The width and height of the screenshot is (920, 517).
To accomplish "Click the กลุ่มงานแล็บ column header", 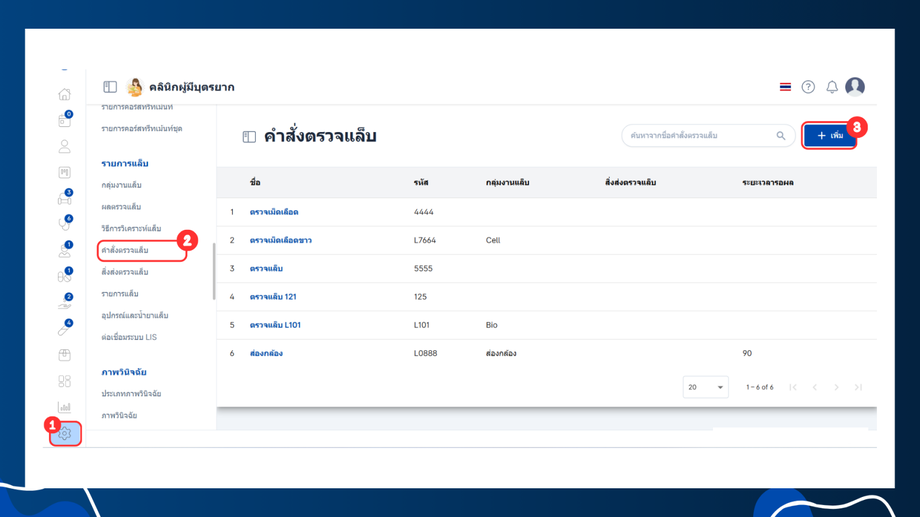I will click(508, 183).
